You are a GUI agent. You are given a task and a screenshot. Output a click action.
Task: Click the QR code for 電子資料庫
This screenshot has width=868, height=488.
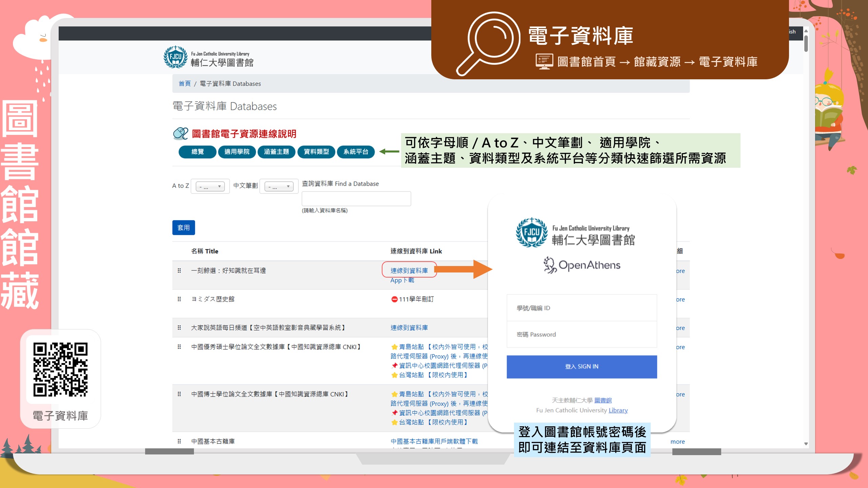coord(60,369)
